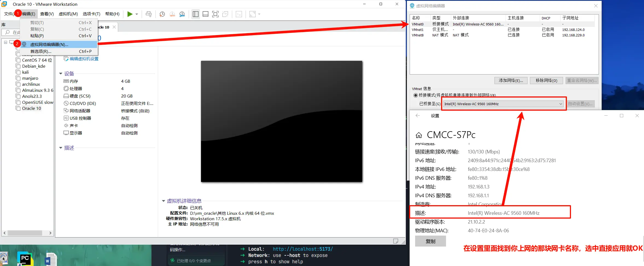
Task: Click the take snapshot clock icon
Action: tap(162, 14)
